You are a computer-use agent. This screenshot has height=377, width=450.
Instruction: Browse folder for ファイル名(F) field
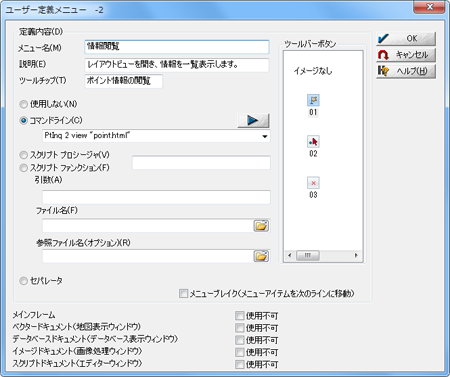pos(261,226)
